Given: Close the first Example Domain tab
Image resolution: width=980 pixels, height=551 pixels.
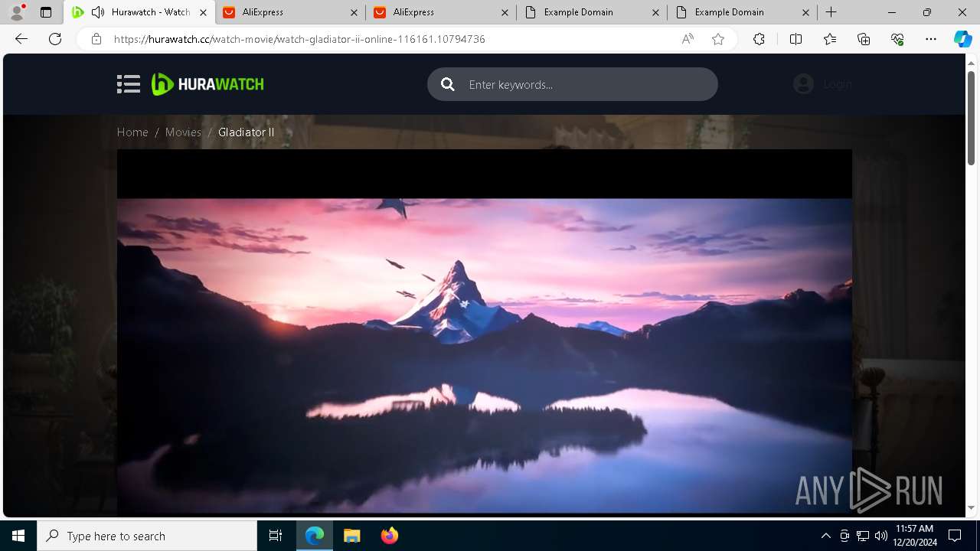Looking at the screenshot, I should 655,12.
